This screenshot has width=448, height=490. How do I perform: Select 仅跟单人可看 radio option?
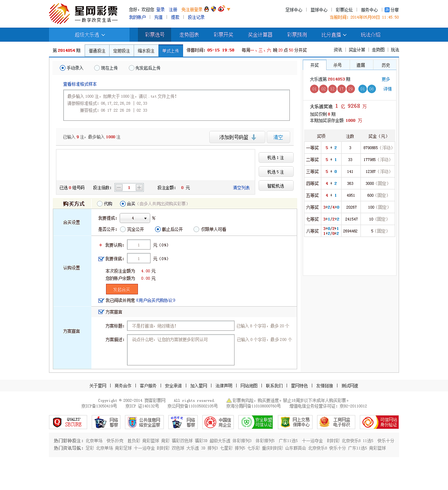coord(196,229)
